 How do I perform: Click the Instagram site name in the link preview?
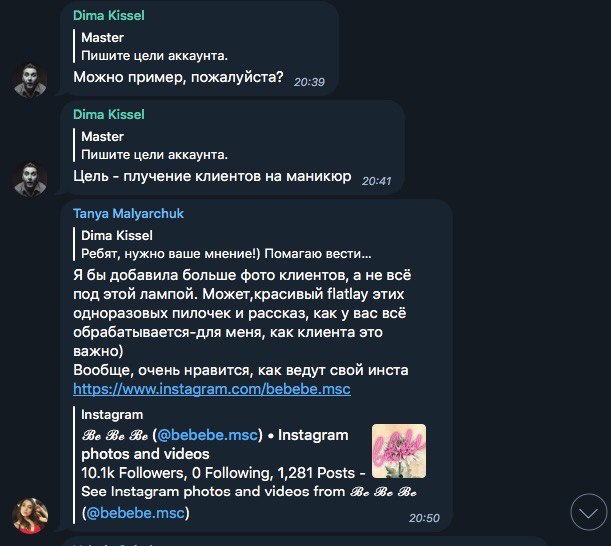point(112,415)
